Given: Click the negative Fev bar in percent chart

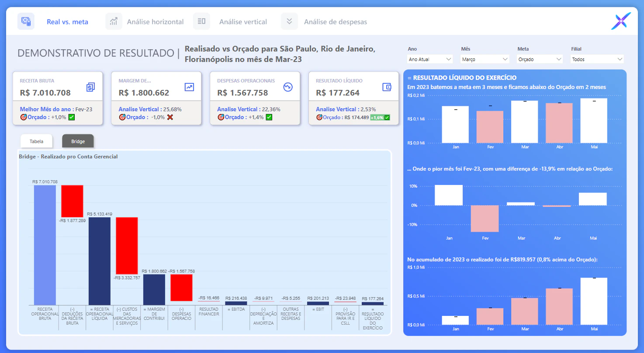Looking at the screenshot, I should [x=485, y=219].
